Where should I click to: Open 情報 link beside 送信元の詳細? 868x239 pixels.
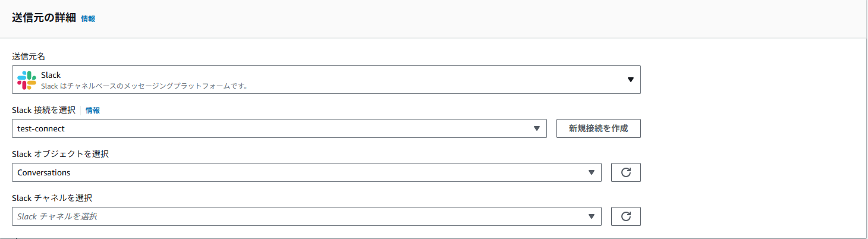coord(88,18)
